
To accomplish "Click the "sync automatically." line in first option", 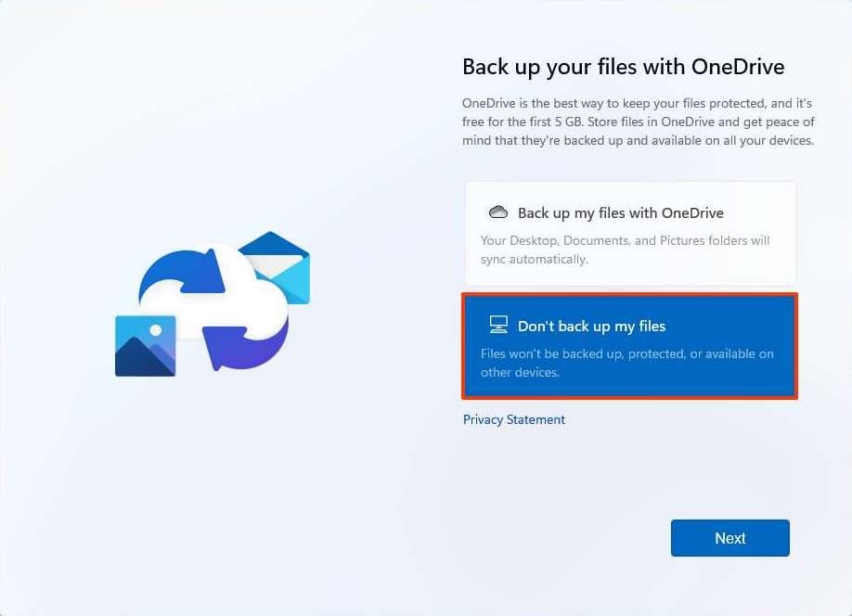I will coord(534,260).
